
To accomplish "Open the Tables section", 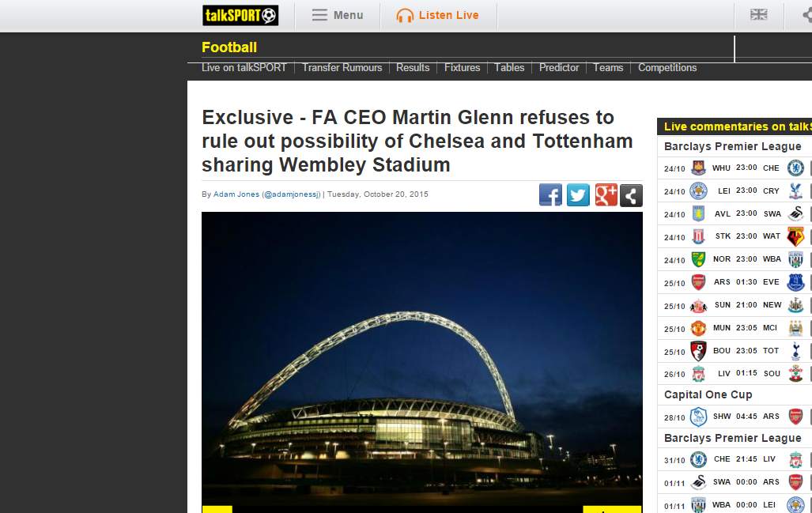I will (x=509, y=68).
